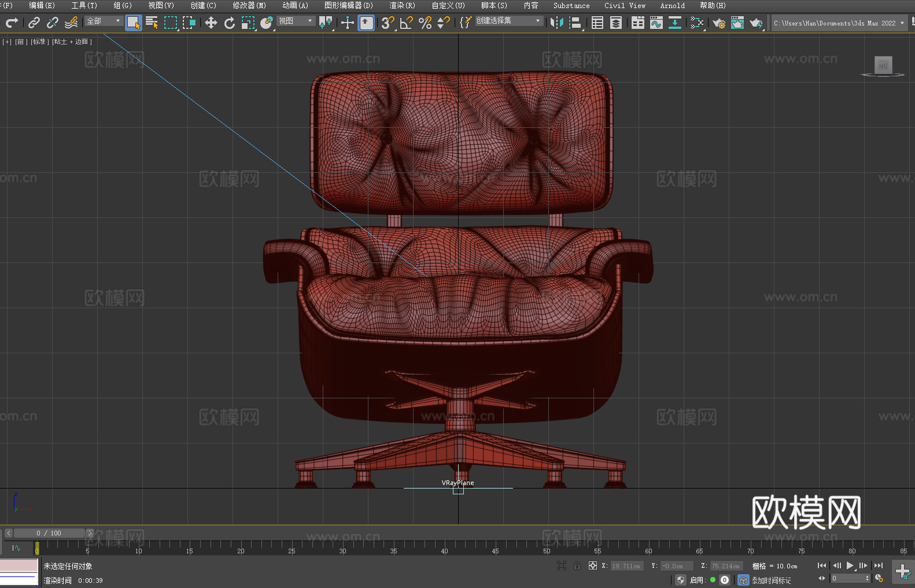915x588 pixels.
Task: Open the named selection sets dropdown '创建选择集'
Action: (x=509, y=21)
